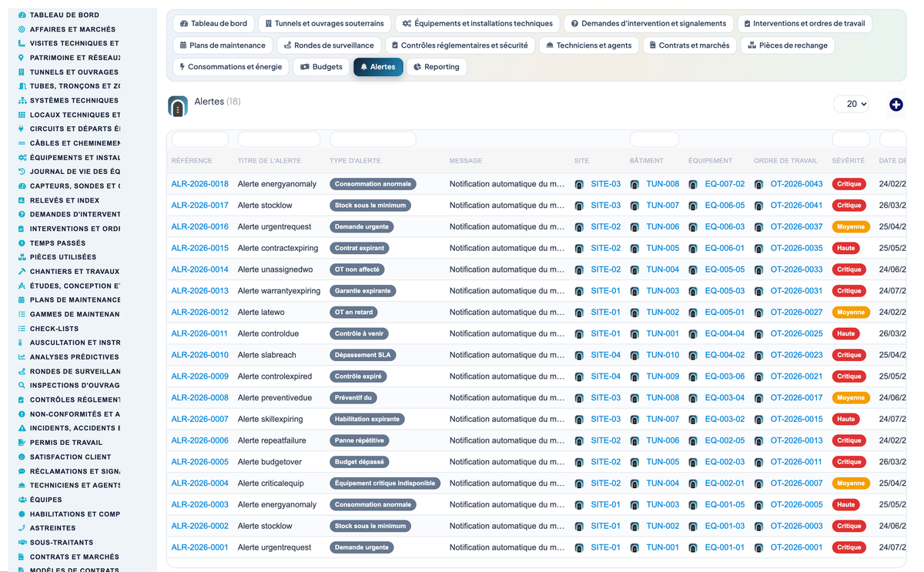The width and height of the screenshot is (924, 572).
Task: Click the blue plus add-alert icon
Action: coord(896,105)
